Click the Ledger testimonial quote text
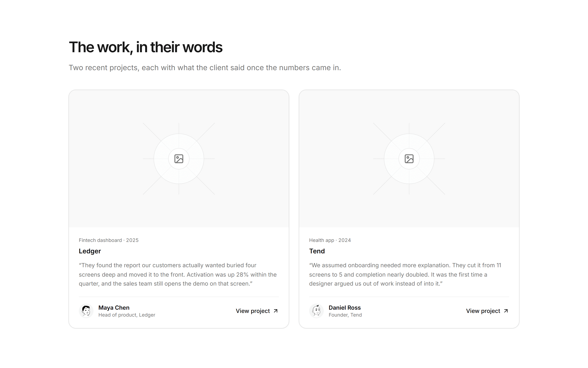This screenshot has height=368, width=588. pos(178,274)
